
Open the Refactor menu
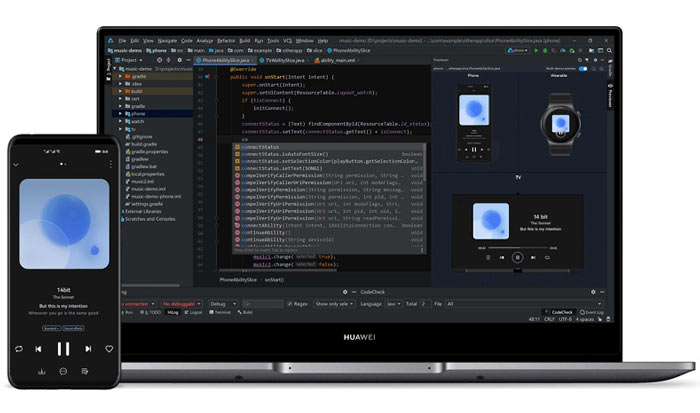coord(226,41)
